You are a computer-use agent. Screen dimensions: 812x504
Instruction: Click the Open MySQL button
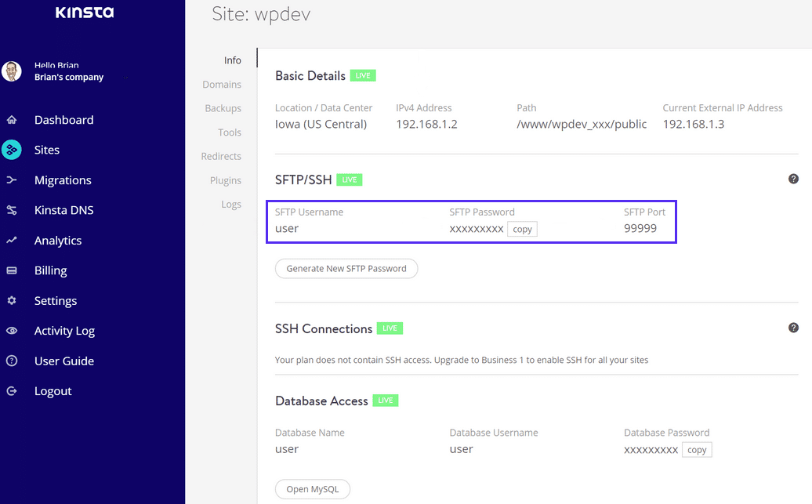click(313, 488)
